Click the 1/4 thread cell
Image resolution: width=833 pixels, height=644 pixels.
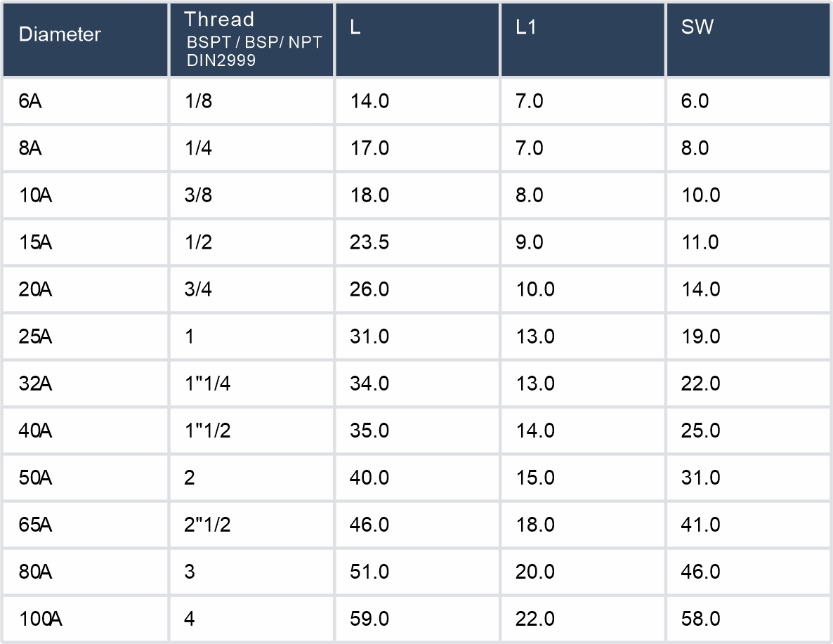point(198,148)
